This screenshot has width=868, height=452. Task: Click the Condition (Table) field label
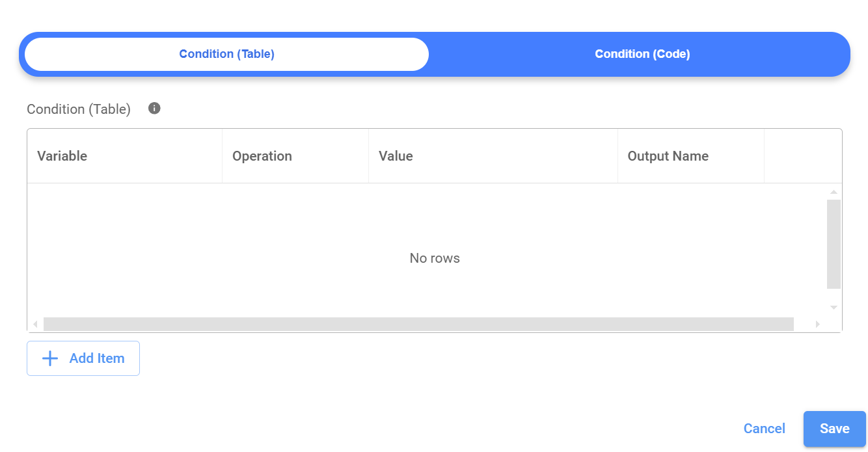[x=79, y=109]
